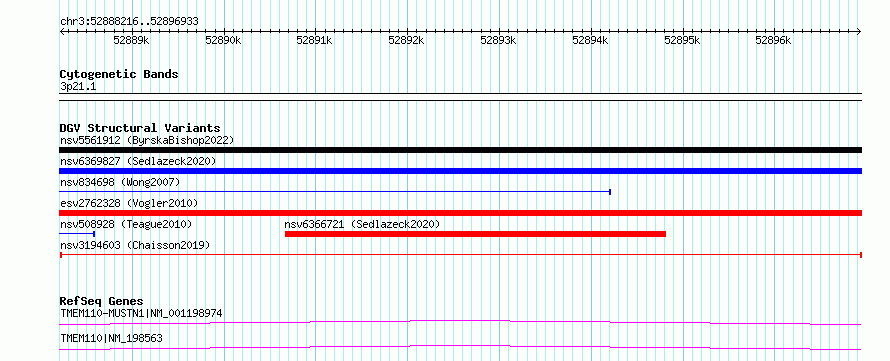Click the TMEM110|NM_198563 gene label
890x361 pixels.
[x=111, y=338]
